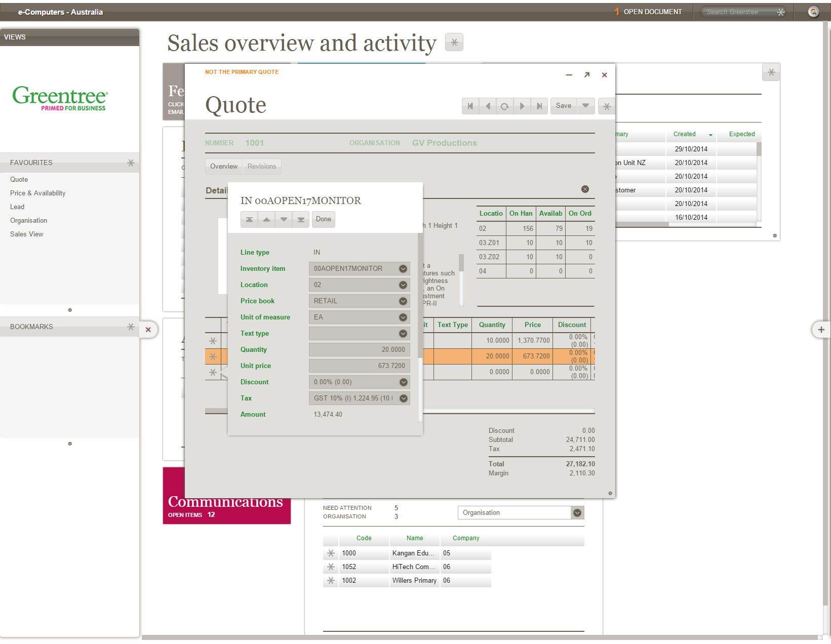Viewport: 831px width, 644px height.
Task: Select Kangan Edu organisation row
Action: (407, 553)
